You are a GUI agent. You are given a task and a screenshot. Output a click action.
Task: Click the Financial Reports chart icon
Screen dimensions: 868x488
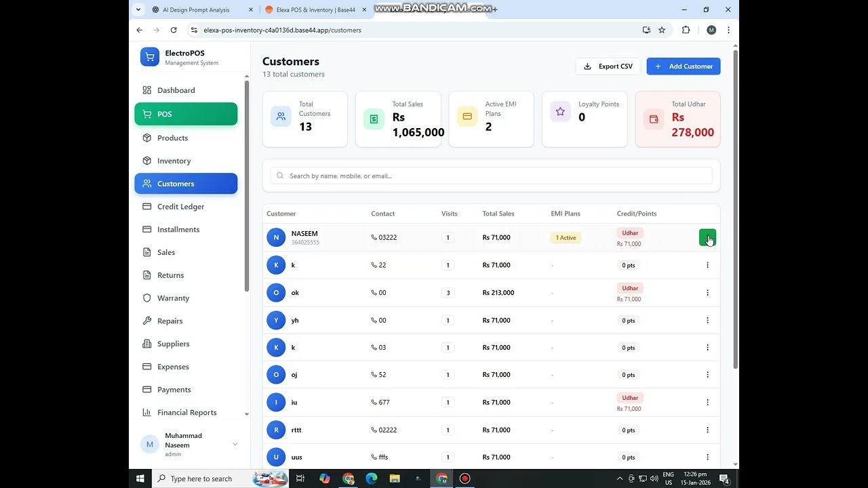pos(146,412)
